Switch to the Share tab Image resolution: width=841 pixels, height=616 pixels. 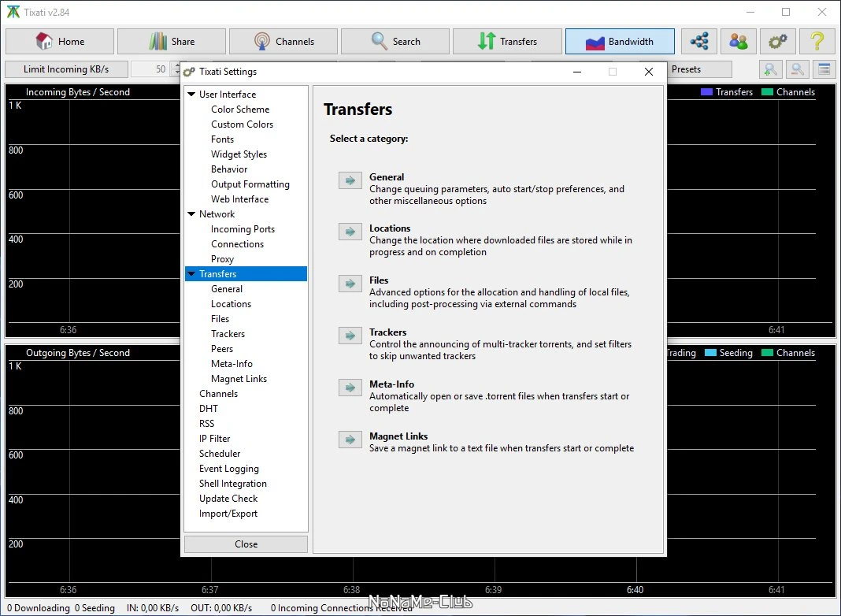point(172,41)
